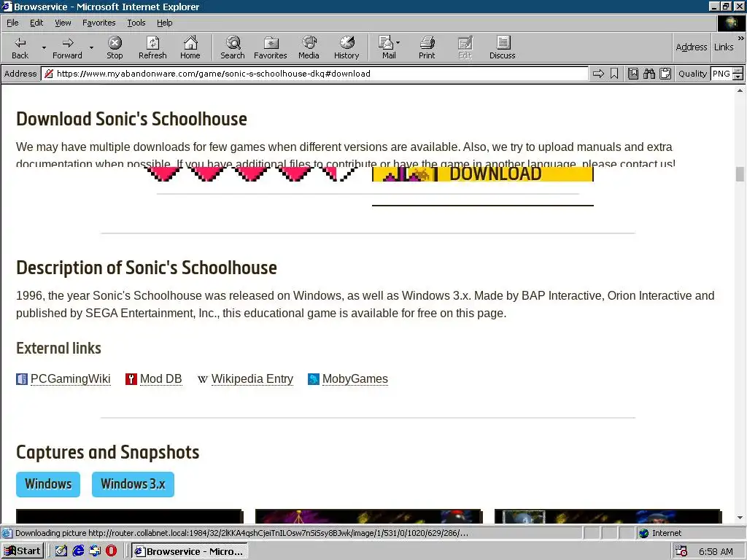Viewport: 747px width, 560px height.
Task: Launch Internet Explorer from quick launch
Action: [78, 551]
